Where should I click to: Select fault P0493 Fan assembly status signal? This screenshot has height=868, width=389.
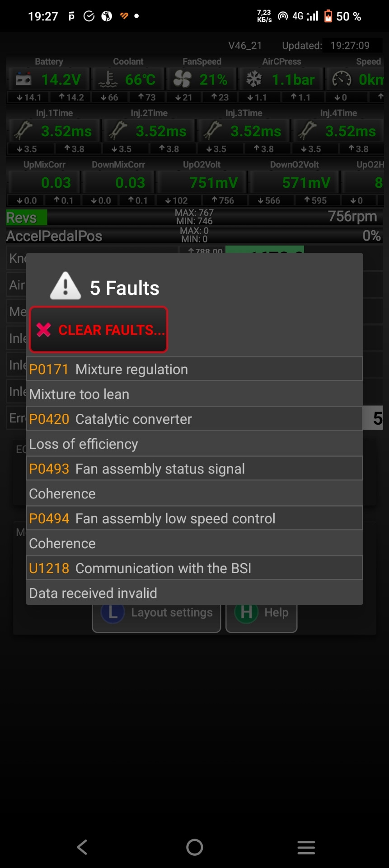point(194,469)
